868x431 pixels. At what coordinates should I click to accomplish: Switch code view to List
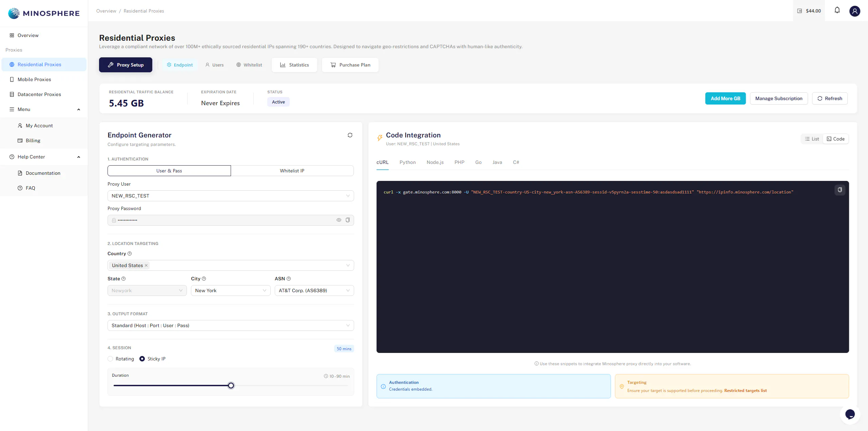coord(812,139)
